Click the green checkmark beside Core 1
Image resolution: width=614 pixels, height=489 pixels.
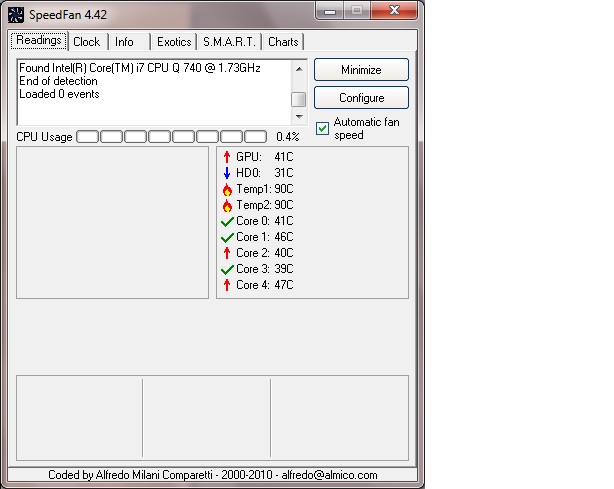(x=227, y=238)
